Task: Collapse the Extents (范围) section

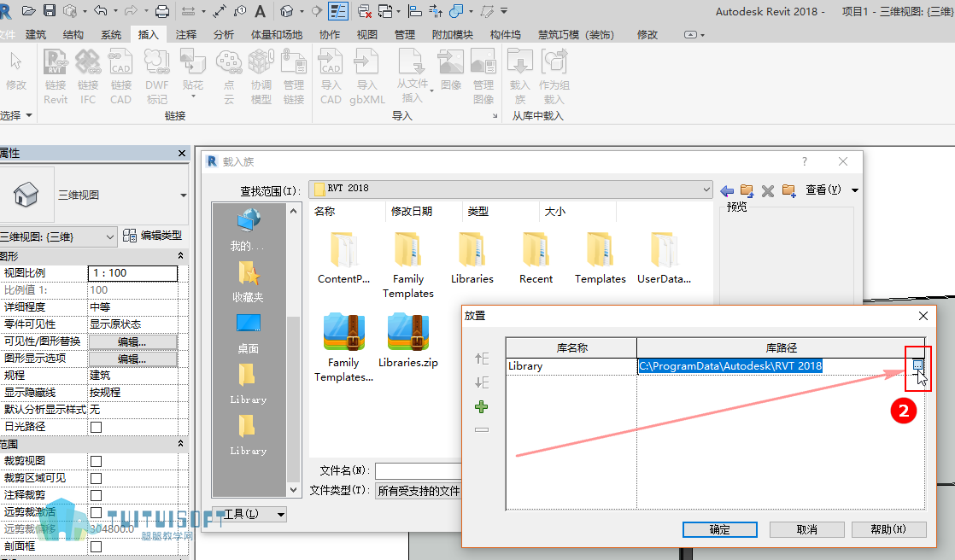Action: [180, 445]
